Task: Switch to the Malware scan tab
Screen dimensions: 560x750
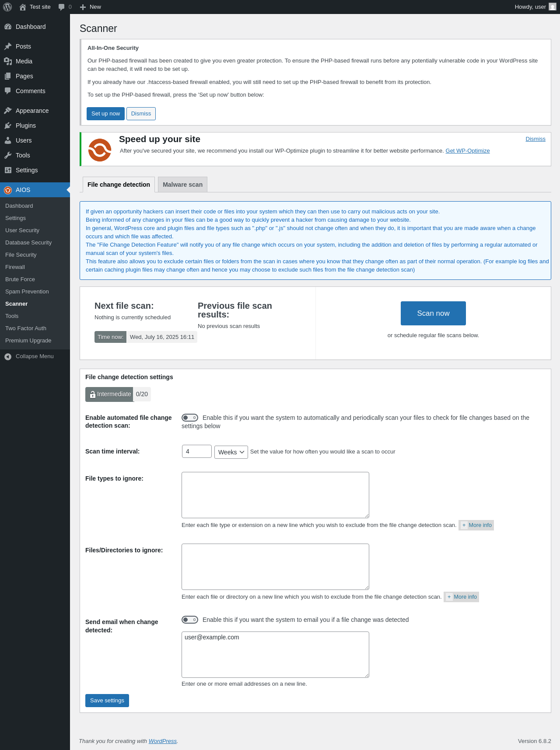Action: point(182,185)
